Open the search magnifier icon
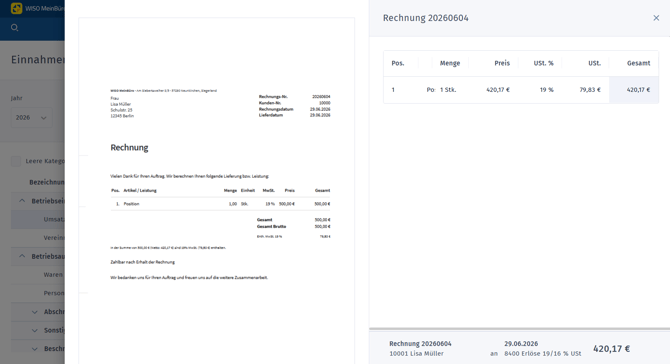This screenshot has width=670, height=364. (15, 28)
